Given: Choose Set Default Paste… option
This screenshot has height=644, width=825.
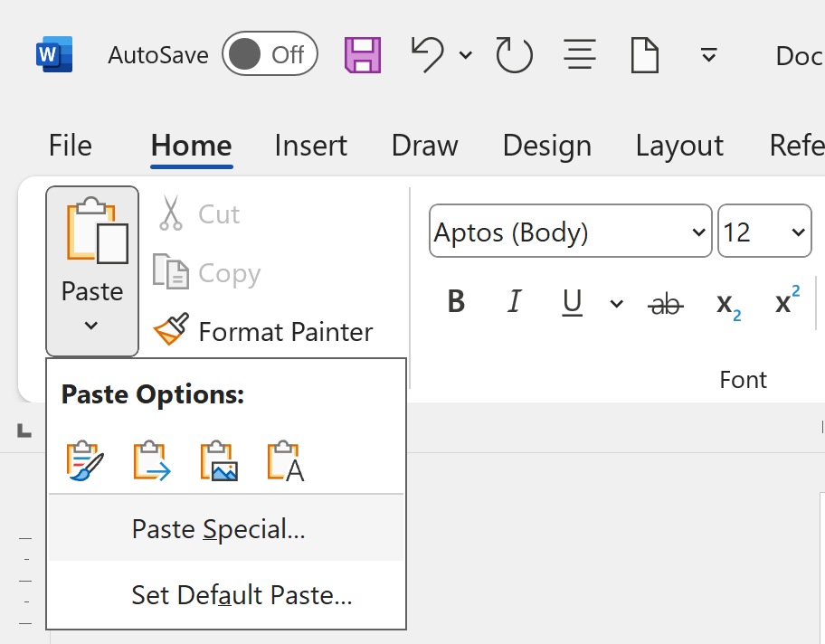Looking at the screenshot, I should (241, 595).
